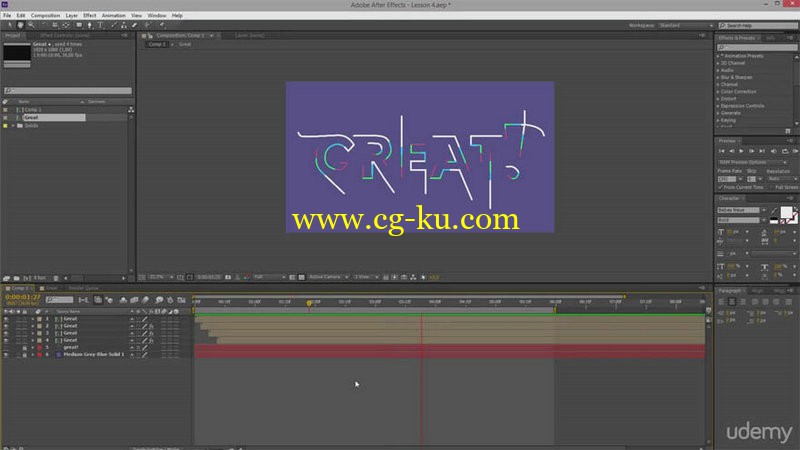This screenshot has height=450, width=800.
Task: Expand 3D Channel effects category
Action: pyautogui.click(x=718, y=63)
